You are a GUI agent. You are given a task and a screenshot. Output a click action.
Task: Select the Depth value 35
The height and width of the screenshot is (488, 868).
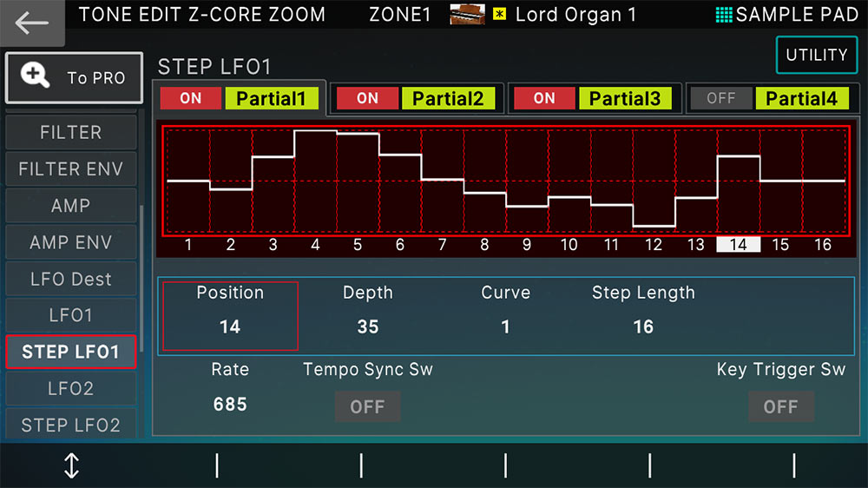(368, 327)
